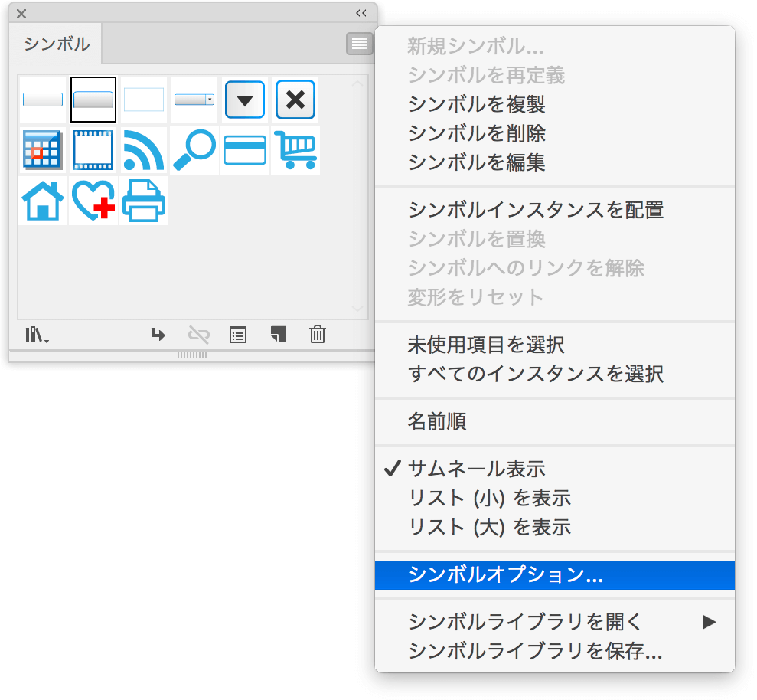Screen dimensions: 757x700
Task: Click the Delete Symbol trash icon
Action: tap(317, 334)
